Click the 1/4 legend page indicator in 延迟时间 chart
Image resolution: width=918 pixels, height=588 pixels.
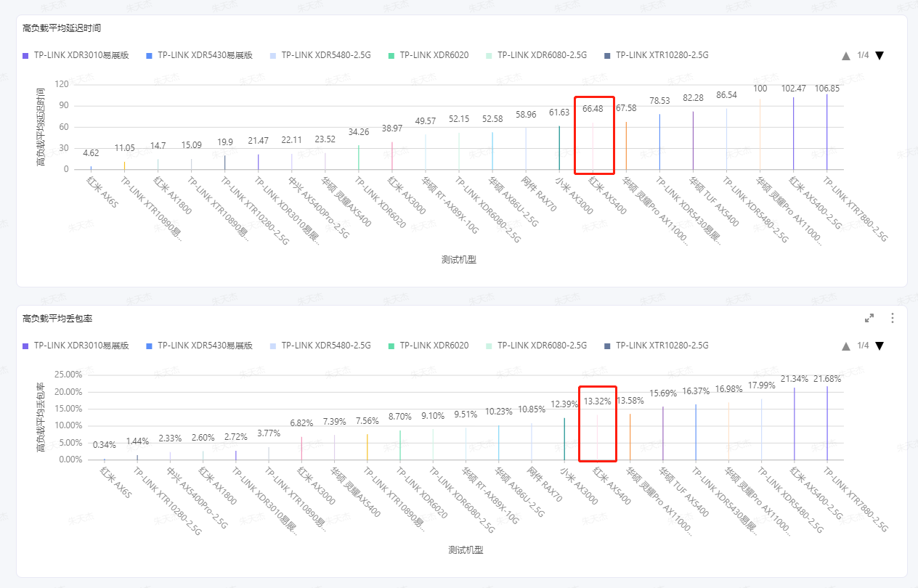[863, 55]
